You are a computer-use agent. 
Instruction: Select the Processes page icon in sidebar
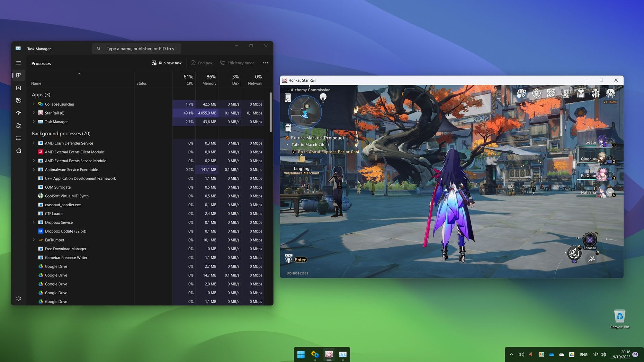point(18,75)
